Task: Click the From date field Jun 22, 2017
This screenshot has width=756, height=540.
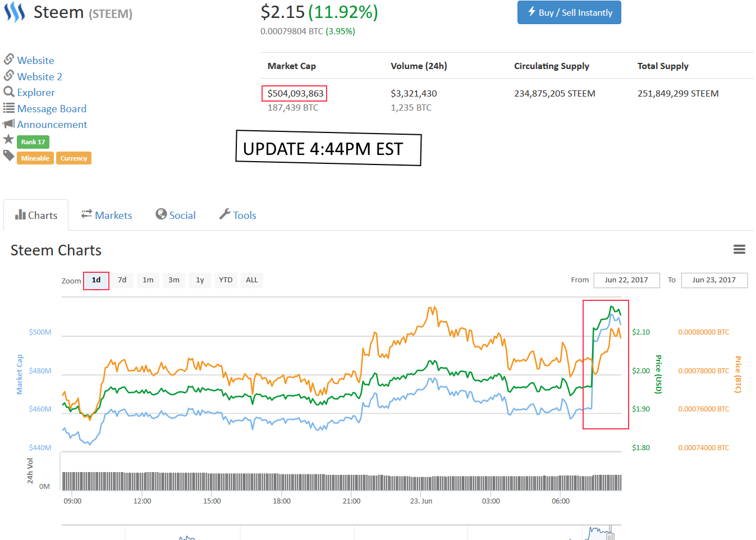Action: (x=626, y=280)
